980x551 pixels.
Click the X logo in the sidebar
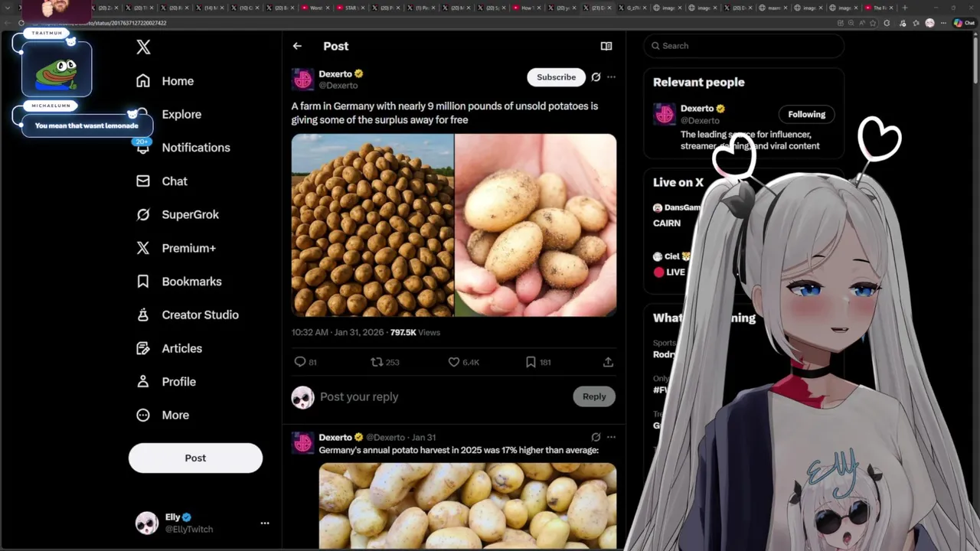click(x=143, y=47)
